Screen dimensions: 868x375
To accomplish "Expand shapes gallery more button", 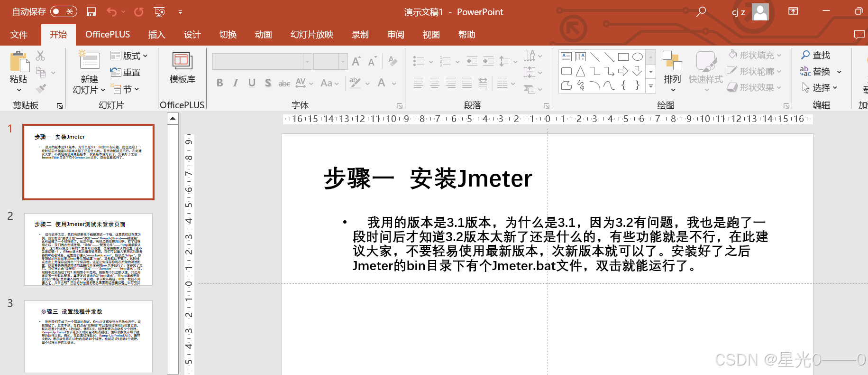I will coord(651,86).
